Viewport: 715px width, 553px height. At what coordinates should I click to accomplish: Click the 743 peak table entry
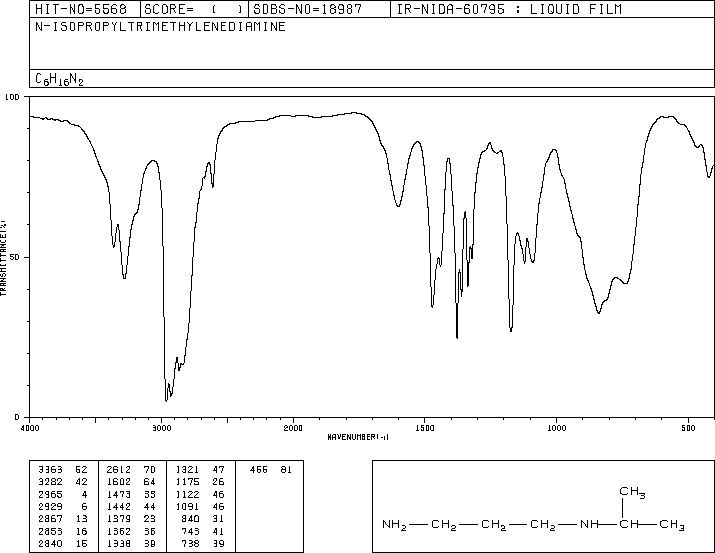(x=203, y=531)
